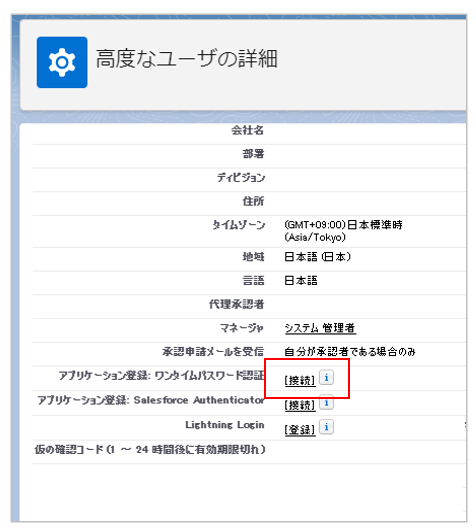Open info icon for ワンタイムパスワード認証

coord(326,378)
